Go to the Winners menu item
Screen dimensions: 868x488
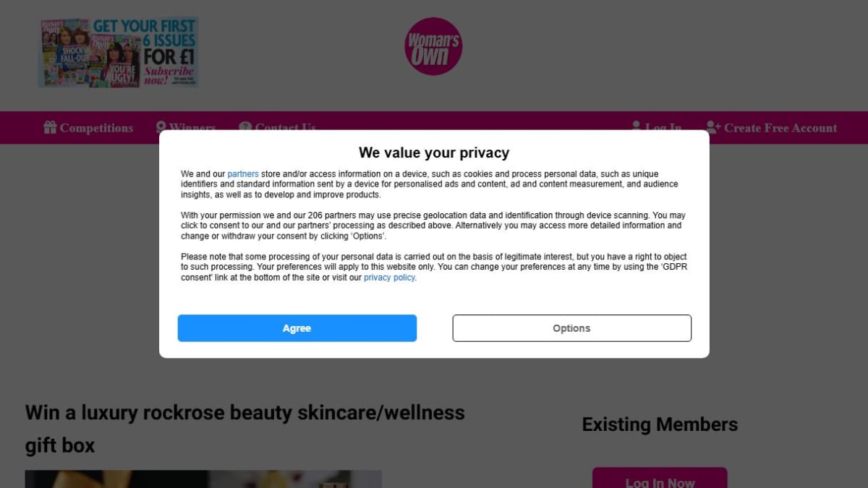point(192,128)
